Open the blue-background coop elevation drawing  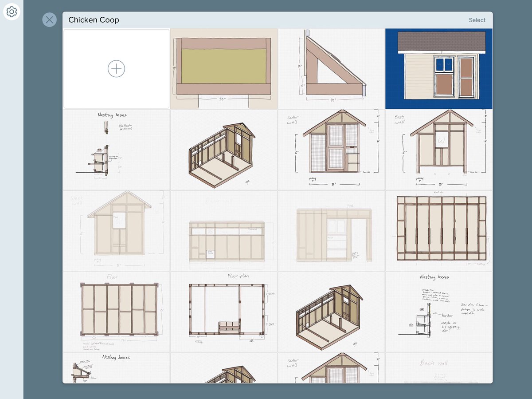pyautogui.click(x=439, y=69)
